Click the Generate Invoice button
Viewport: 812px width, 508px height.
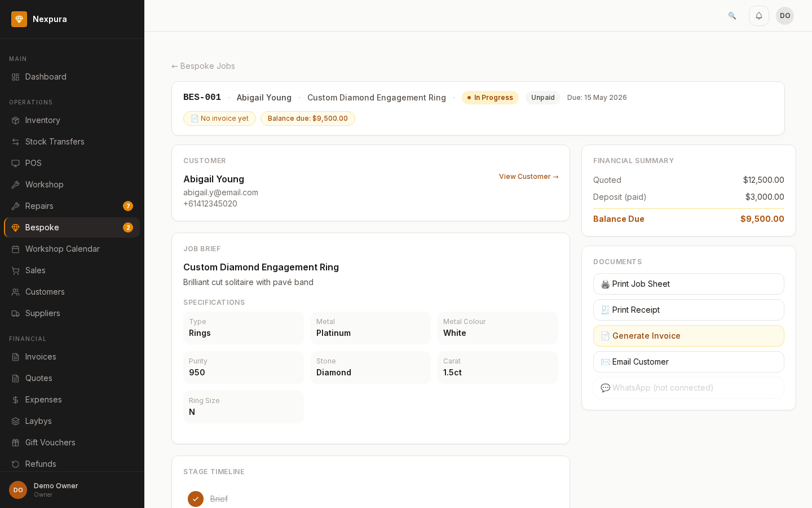click(689, 336)
